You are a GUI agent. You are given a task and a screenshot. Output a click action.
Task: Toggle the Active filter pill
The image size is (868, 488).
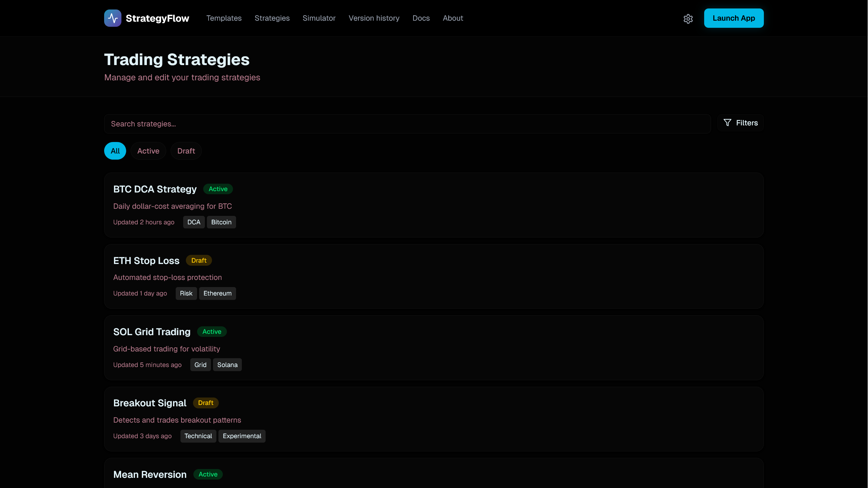[148, 151]
